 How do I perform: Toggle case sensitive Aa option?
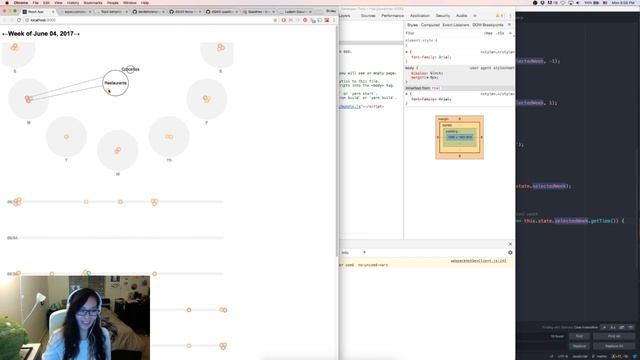coord(613,327)
